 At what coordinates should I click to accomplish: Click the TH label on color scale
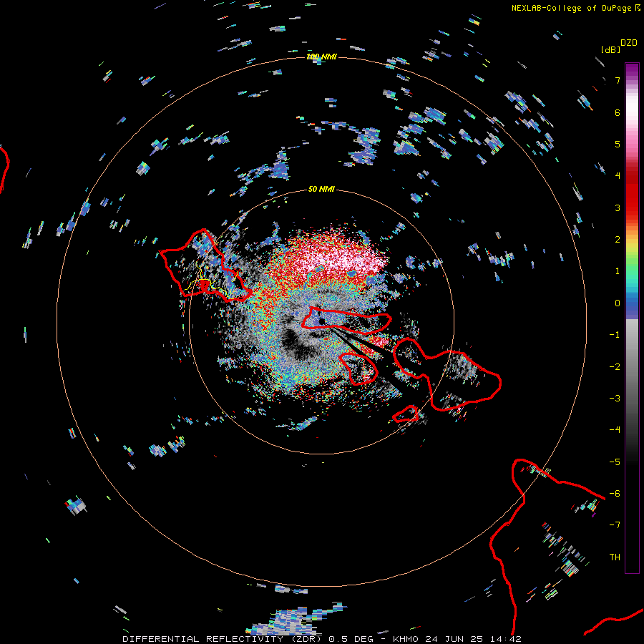[615, 557]
